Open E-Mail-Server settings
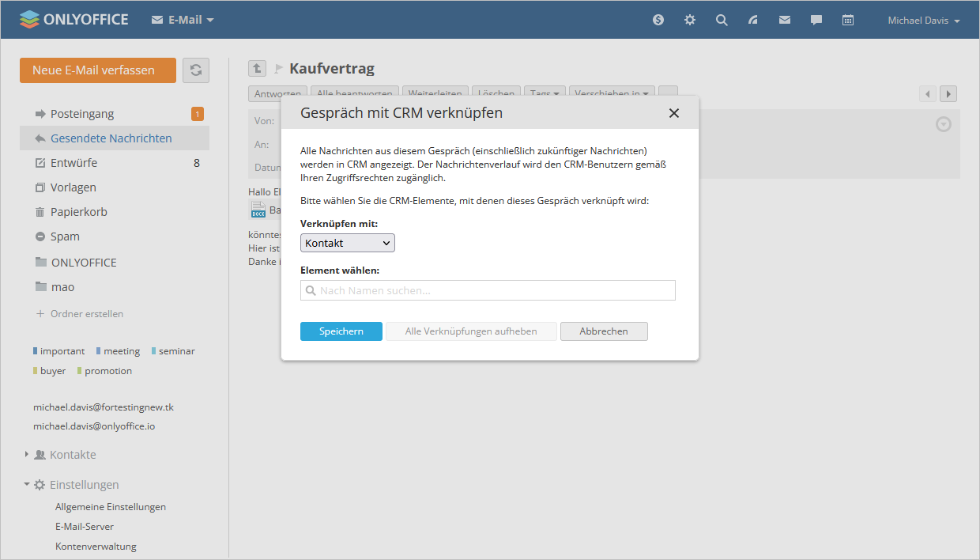The width and height of the screenshot is (980, 560). click(x=85, y=527)
